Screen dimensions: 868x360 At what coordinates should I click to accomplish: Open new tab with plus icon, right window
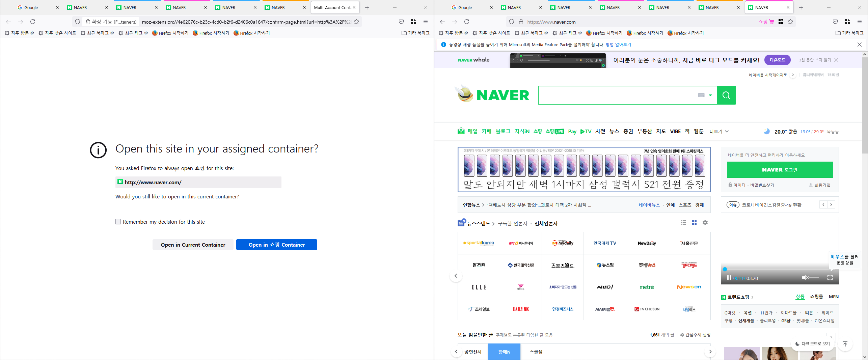coord(801,7)
